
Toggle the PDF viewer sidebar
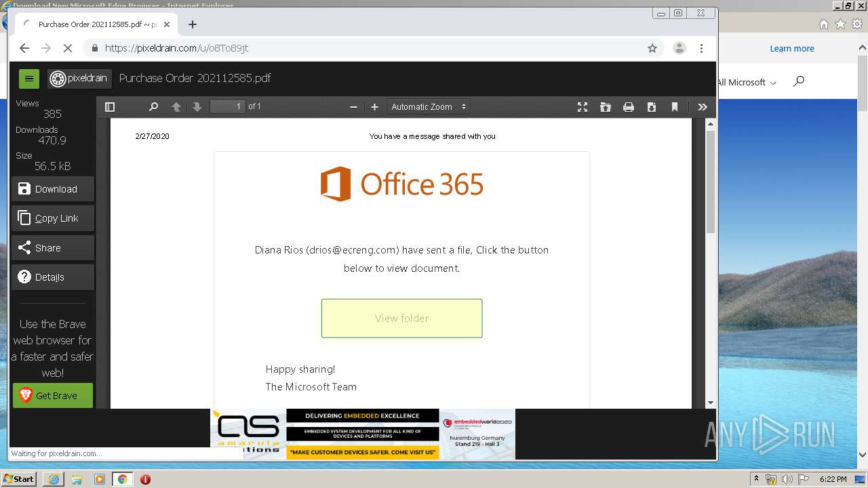[110, 107]
